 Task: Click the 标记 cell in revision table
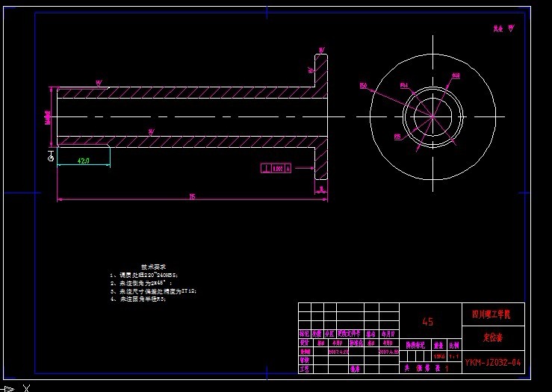click(305, 334)
